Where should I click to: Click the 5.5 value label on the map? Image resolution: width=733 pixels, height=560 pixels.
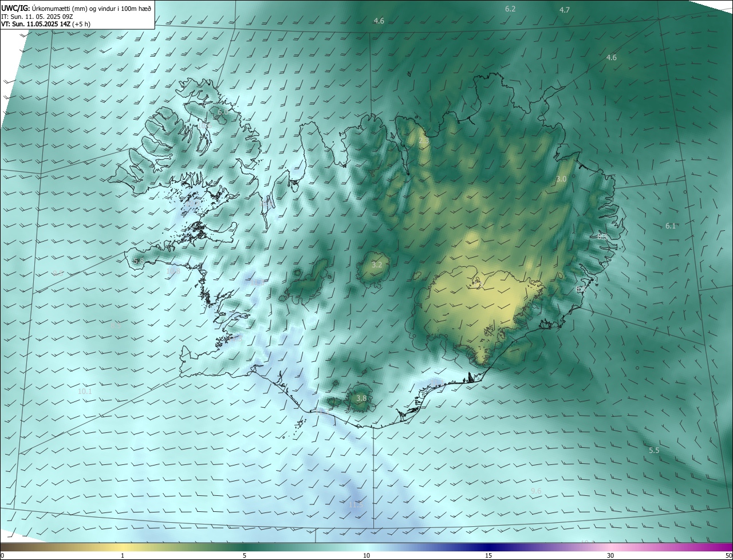(x=654, y=451)
